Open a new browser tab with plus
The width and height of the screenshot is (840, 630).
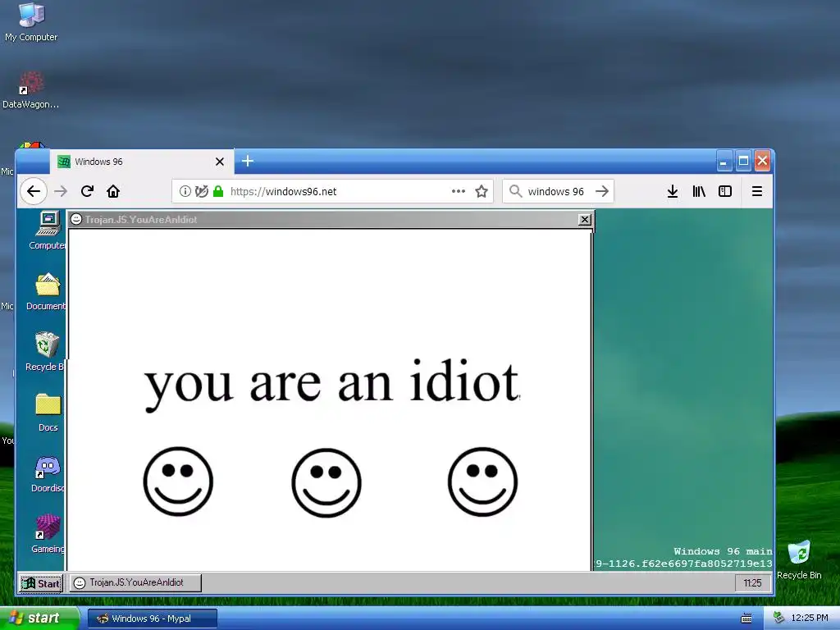point(248,161)
